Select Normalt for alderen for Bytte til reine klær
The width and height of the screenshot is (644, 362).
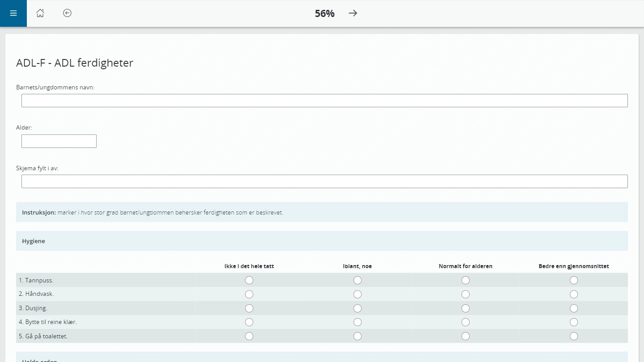pyautogui.click(x=466, y=322)
